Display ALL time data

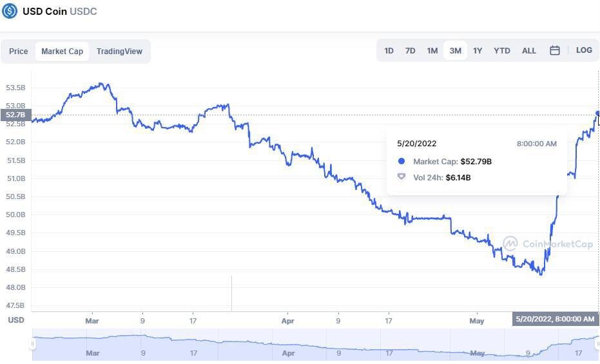click(x=529, y=50)
